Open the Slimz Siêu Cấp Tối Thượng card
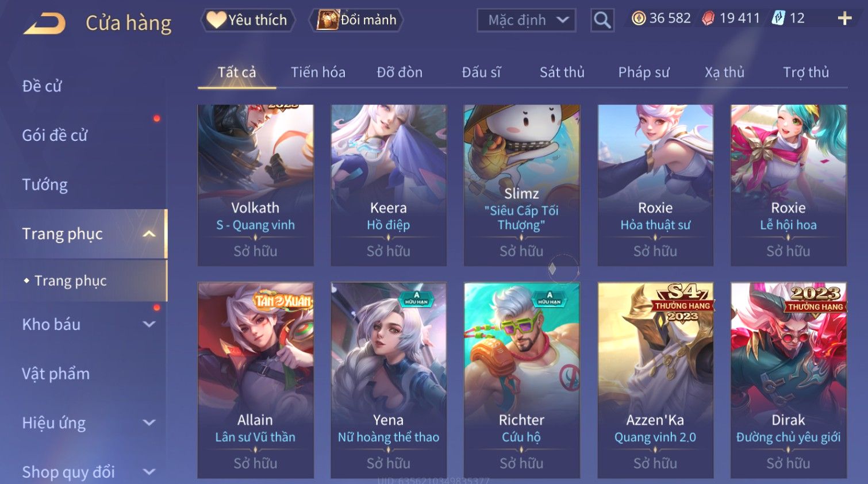The image size is (868, 484). pyautogui.click(x=522, y=185)
